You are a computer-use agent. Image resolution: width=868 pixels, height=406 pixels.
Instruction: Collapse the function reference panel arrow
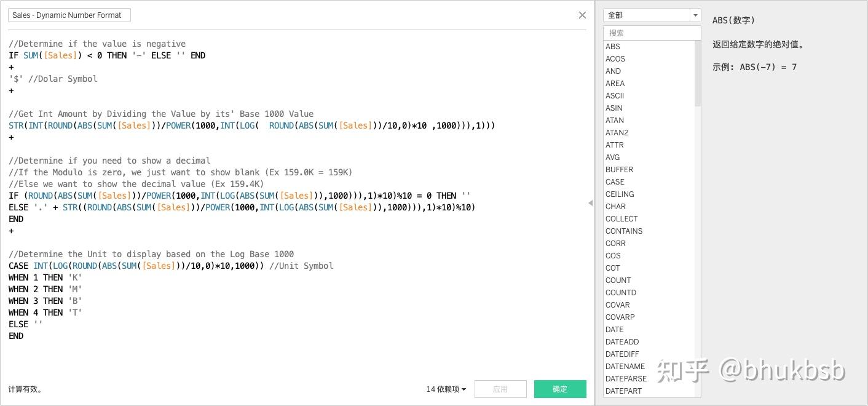point(590,203)
